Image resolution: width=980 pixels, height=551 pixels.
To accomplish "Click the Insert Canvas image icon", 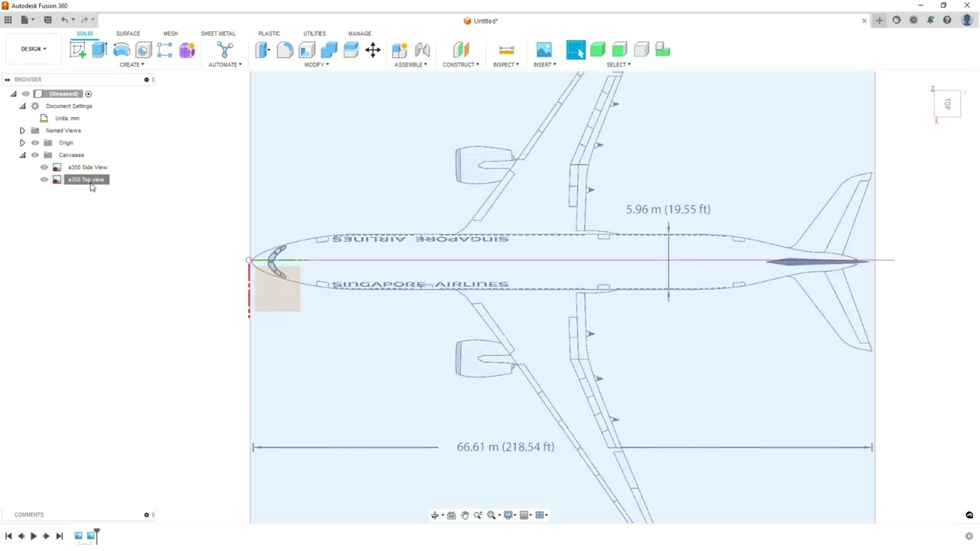I will tap(544, 50).
